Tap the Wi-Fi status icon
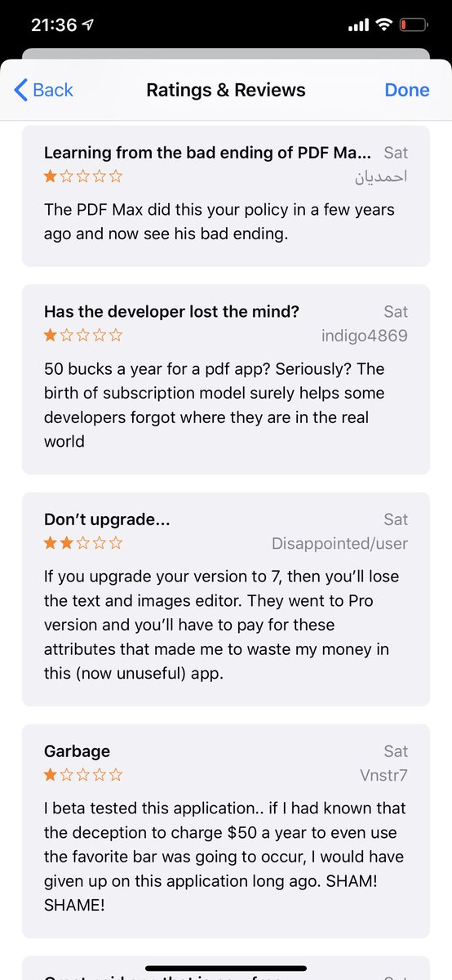Image resolution: width=452 pixels, height=980 pixels. [383, 25]
